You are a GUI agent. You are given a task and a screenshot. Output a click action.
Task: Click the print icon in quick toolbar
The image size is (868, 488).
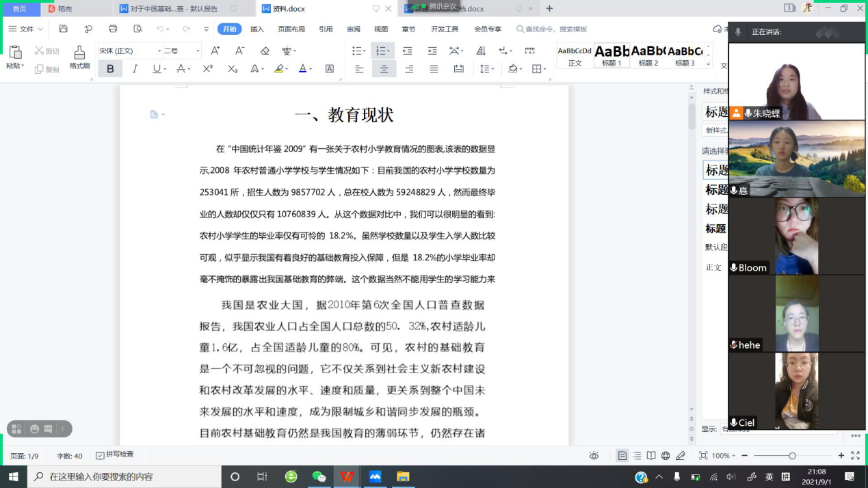coord(113,29)
